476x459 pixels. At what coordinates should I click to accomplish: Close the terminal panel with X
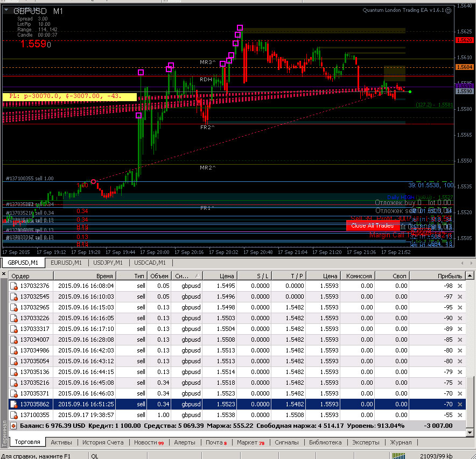[4, 274]
